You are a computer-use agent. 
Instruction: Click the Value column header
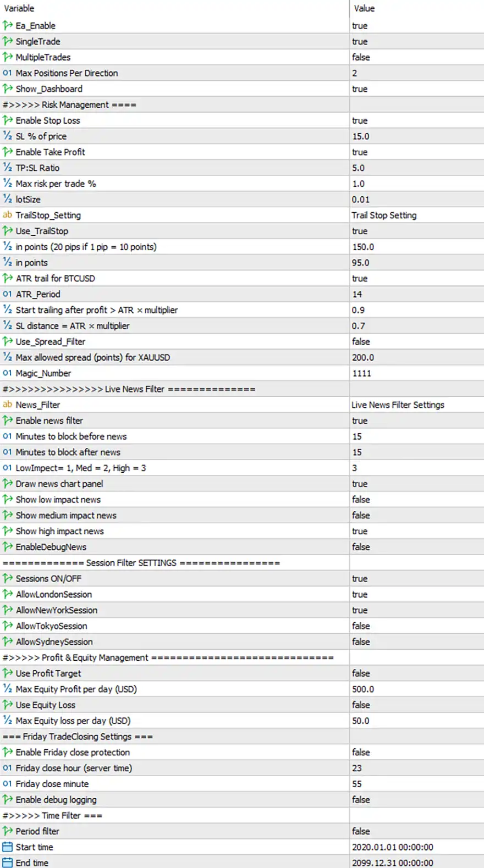click(x=416, y=8)
